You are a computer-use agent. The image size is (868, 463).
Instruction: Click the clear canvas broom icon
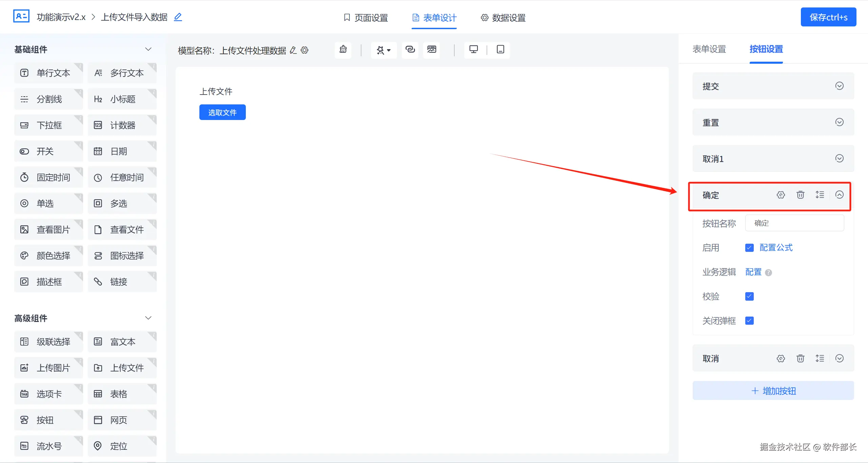coord(343,49)
